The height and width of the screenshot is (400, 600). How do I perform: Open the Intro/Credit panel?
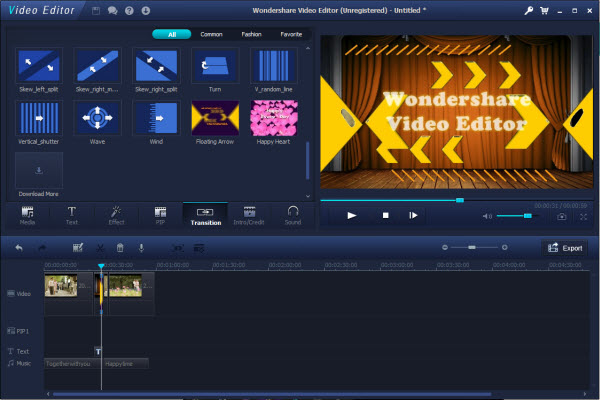coord(249,216)
